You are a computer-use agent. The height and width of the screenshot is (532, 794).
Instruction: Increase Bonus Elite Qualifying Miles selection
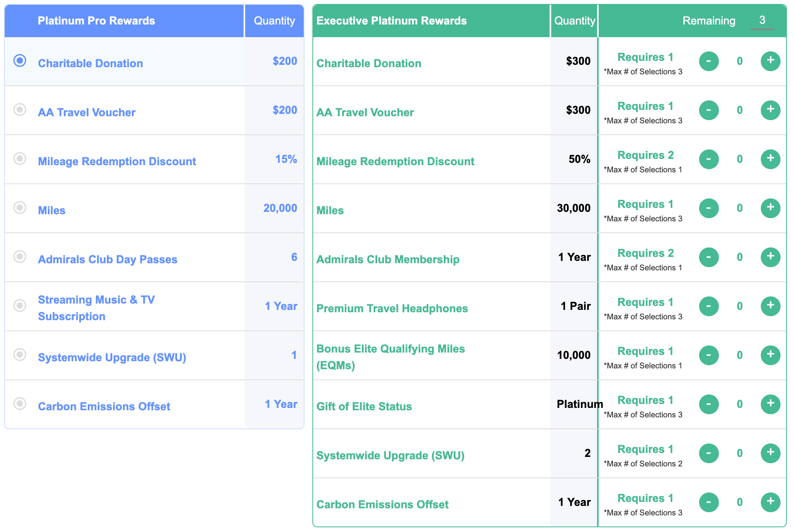[770, 355]
